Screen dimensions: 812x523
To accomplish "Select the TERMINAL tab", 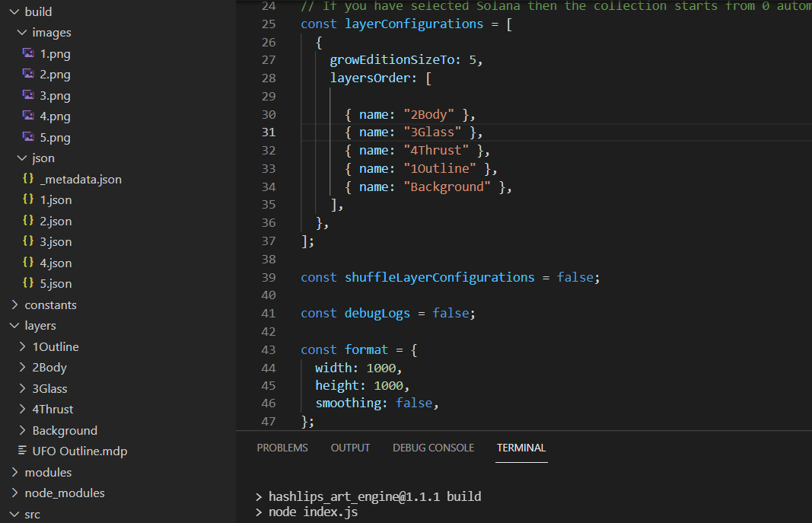I will click(521, 448).
